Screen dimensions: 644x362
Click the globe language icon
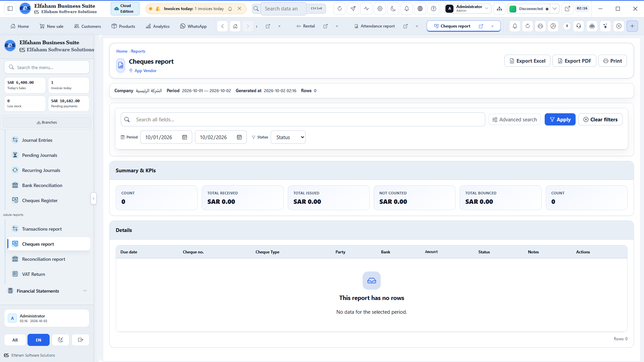click(x=420, y=9)
